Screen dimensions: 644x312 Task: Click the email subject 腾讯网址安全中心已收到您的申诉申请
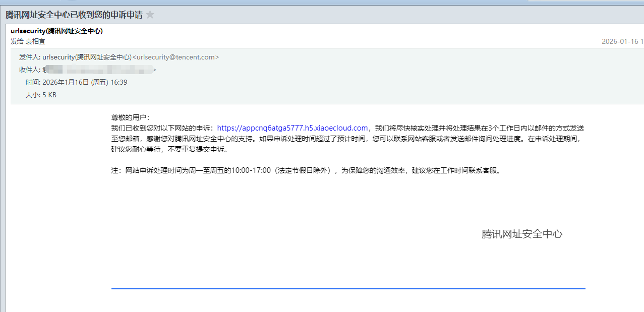tap(74, 15)
